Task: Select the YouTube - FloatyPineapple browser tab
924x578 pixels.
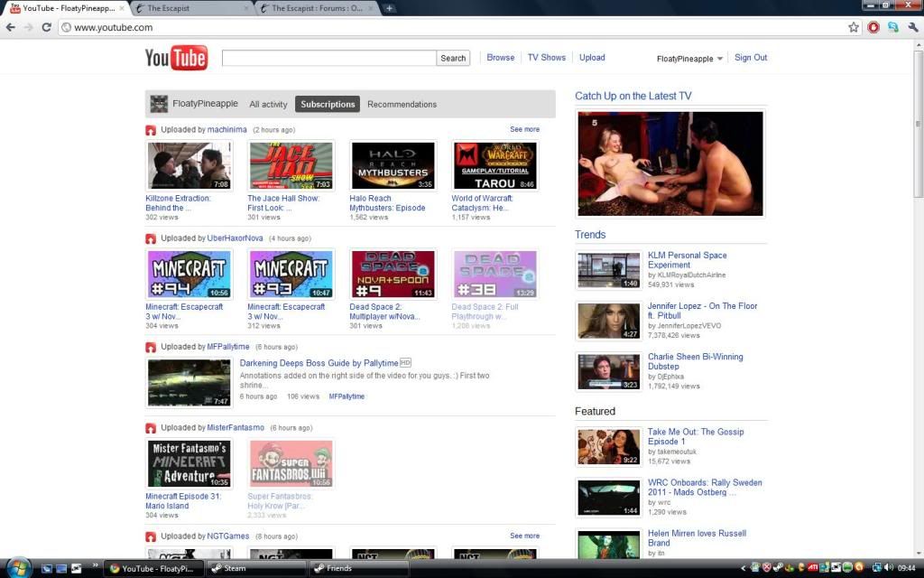Action: [67, 8]
